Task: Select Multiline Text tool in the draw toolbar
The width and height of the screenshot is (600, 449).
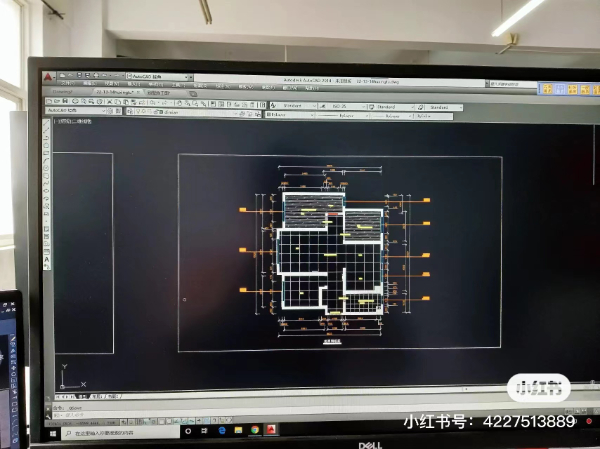Action: (47, 259)
